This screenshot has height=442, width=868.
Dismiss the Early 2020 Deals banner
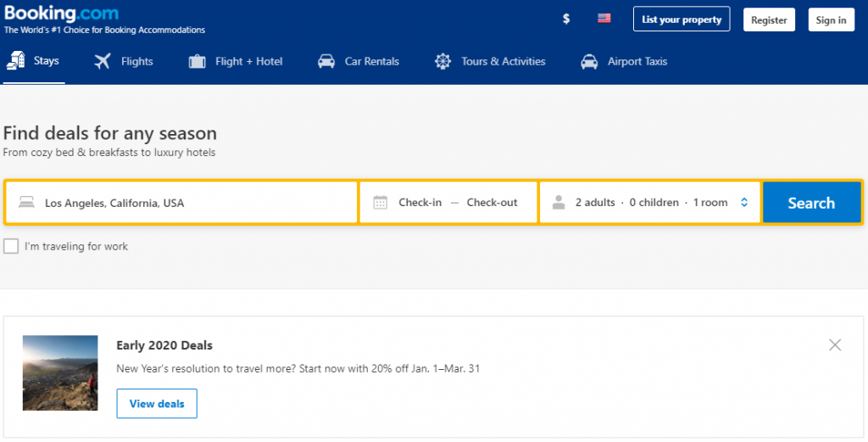click(835, 345)
